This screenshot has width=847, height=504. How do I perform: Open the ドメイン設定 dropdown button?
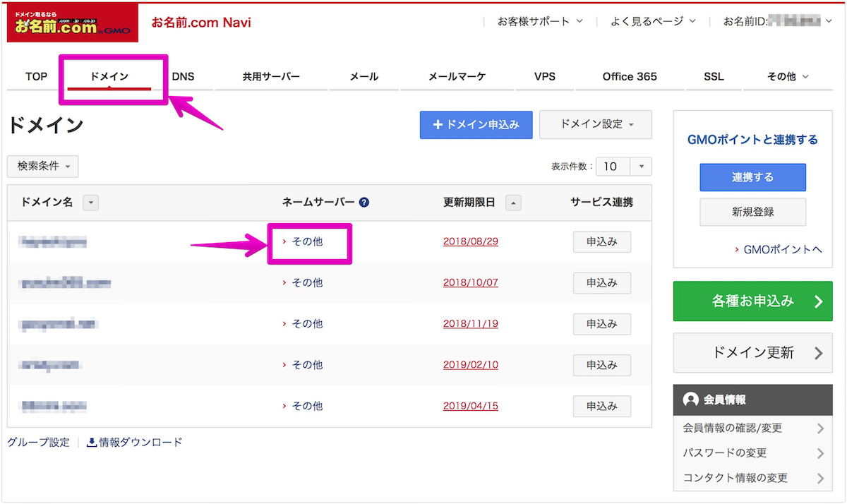[596, 124]
